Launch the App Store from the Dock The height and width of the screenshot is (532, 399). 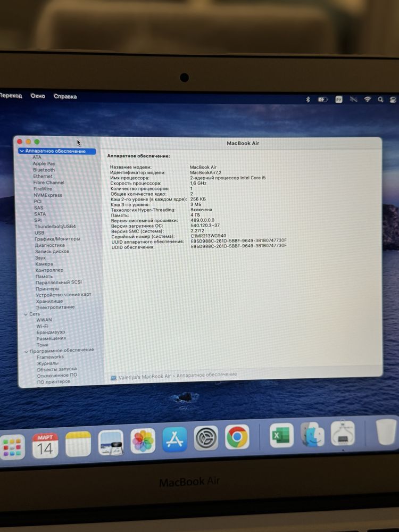coord(174,439)
